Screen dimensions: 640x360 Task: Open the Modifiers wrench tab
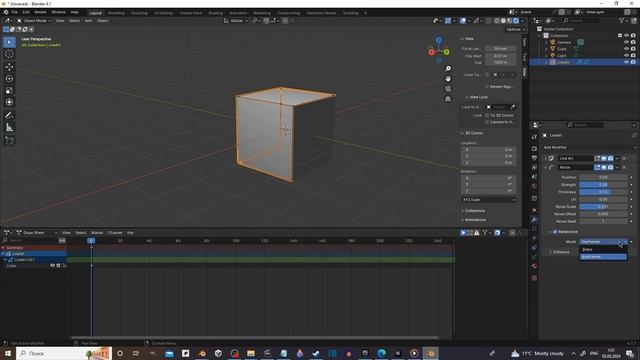coord(534,220)
